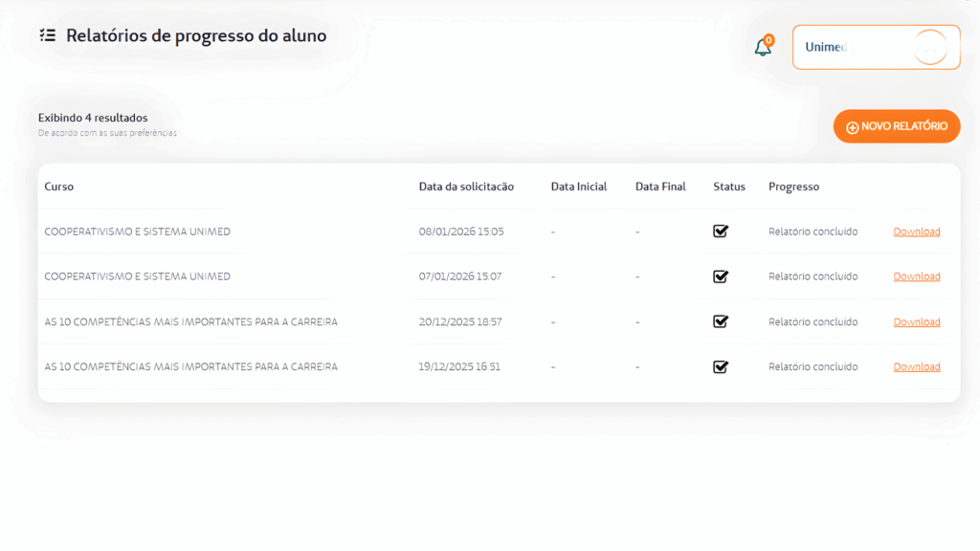Click the checklist icon beside the page title

point(48,36)
